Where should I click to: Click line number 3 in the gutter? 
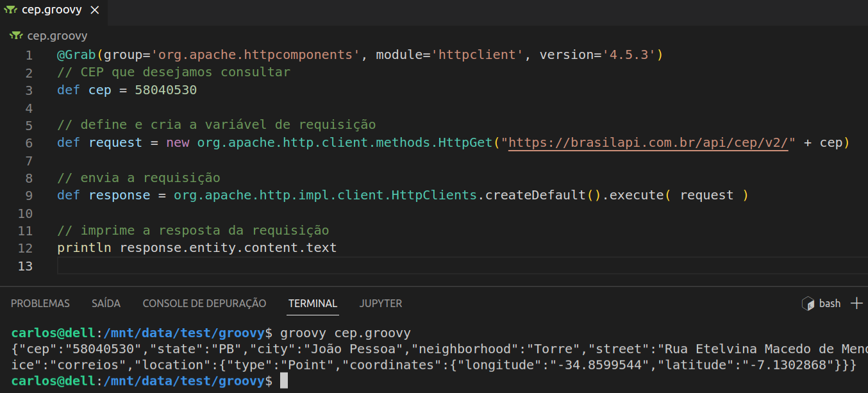(29, 90)
